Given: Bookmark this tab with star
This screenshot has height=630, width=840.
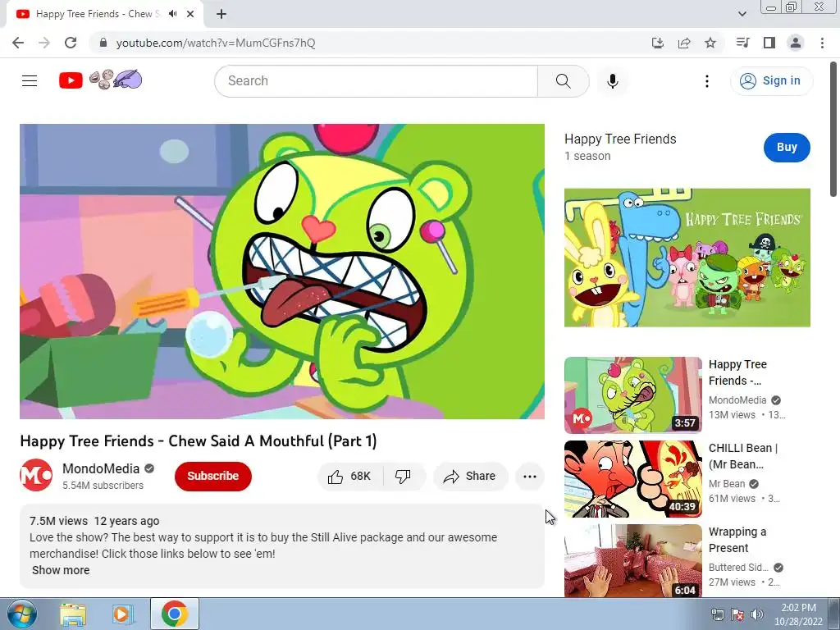Looking at the screenshot, I should click(710, 43).
